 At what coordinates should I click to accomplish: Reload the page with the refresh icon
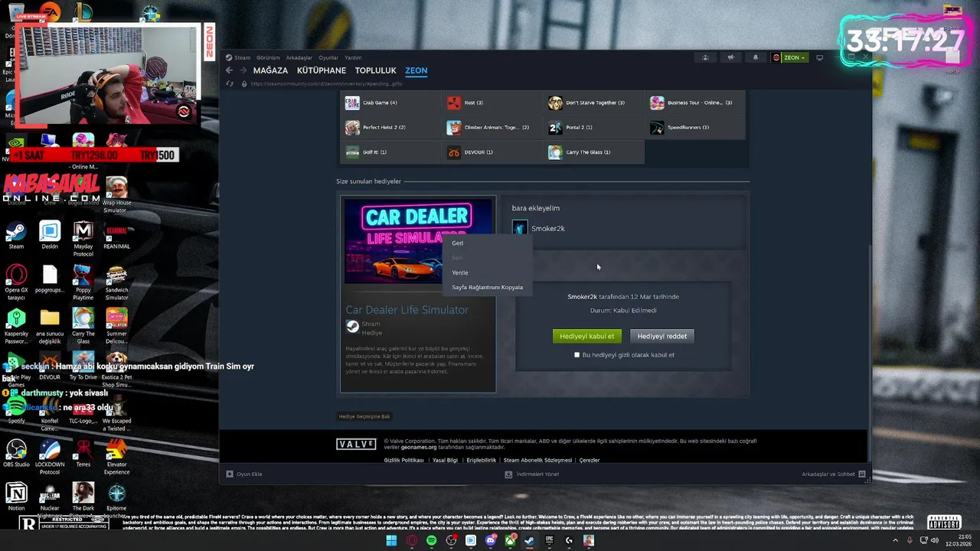230,83
